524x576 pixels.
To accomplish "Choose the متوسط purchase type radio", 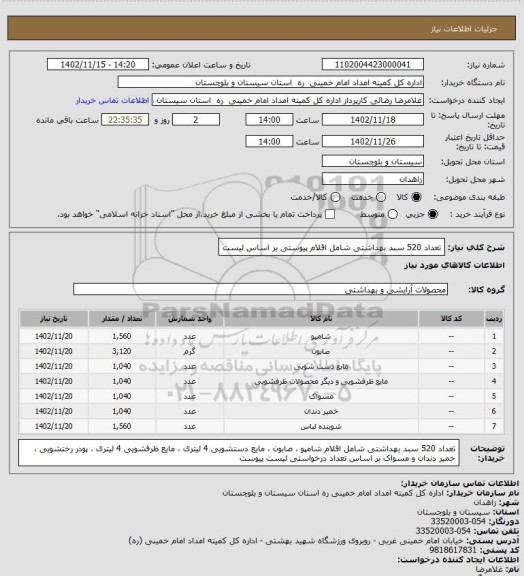I will tap(393, 214).
